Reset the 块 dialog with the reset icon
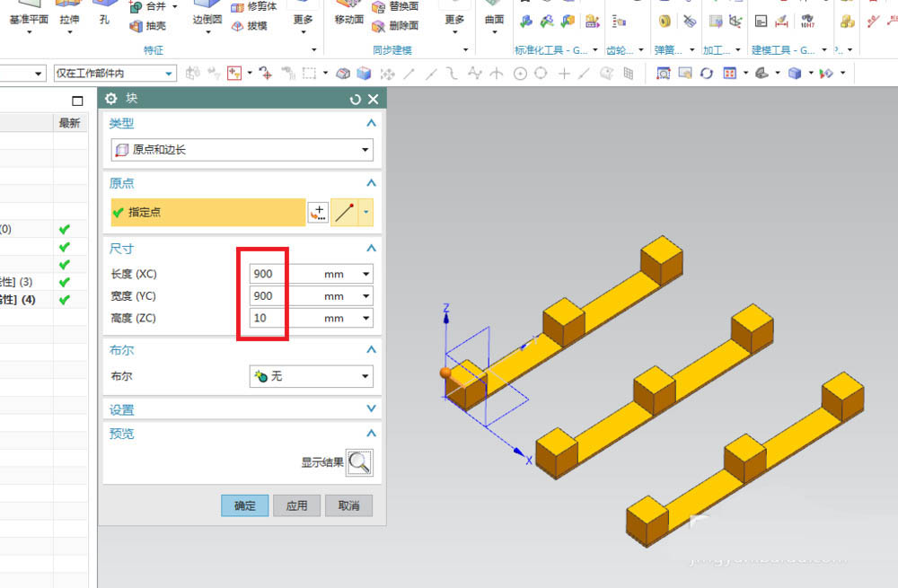Viewport: 898px width, 588px height. coord(356,100)
